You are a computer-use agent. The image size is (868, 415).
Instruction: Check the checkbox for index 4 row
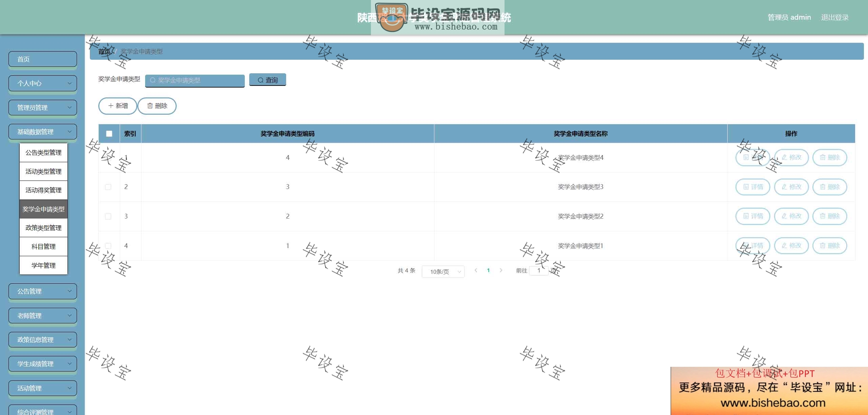point(108,246)
